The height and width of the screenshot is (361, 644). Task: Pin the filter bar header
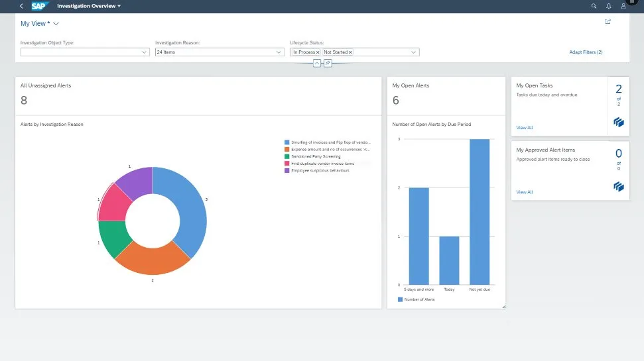tap(328, 63)
